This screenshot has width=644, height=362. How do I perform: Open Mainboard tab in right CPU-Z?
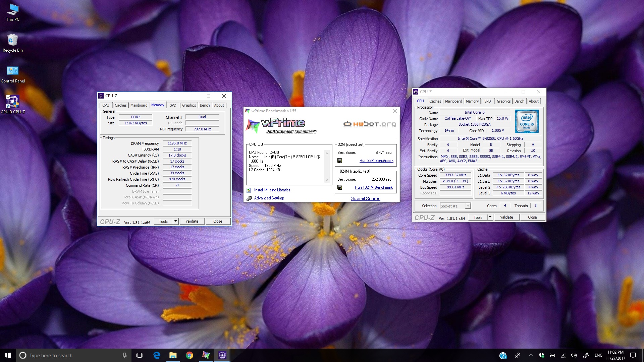(x=453, y=101)
